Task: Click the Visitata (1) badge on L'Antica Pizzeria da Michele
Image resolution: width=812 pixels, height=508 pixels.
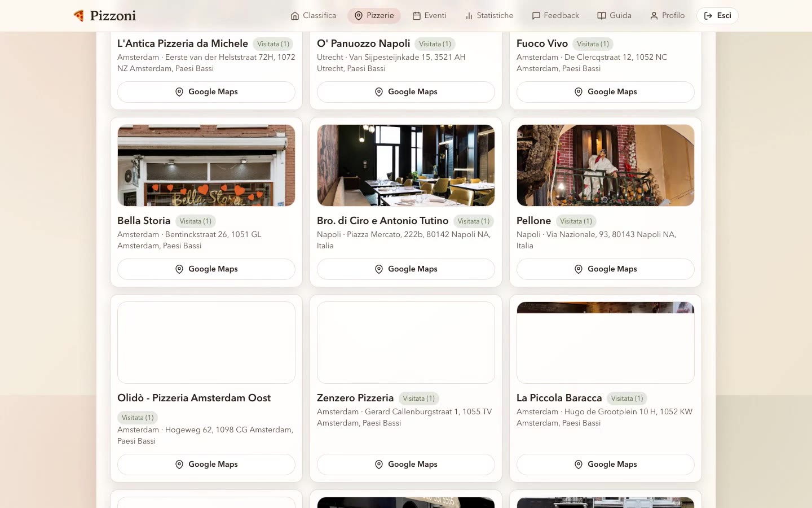Action: coord(273,44)
